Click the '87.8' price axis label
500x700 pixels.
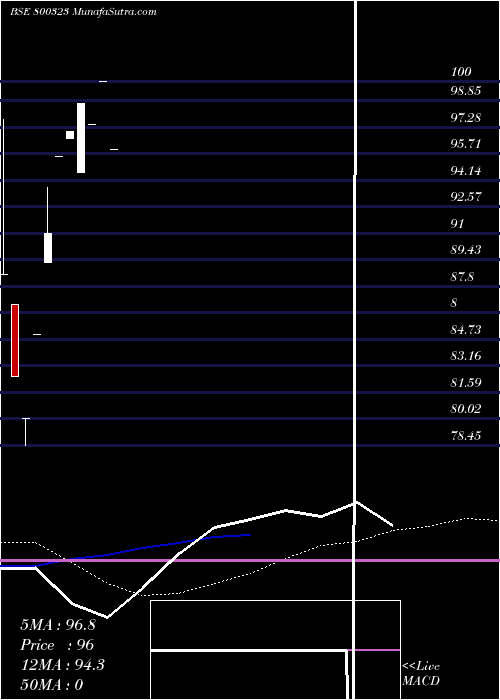pos(462,276)
